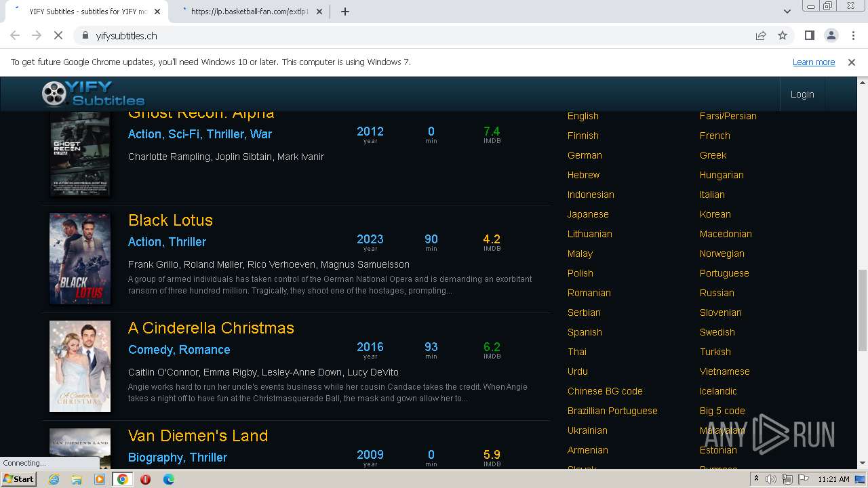Screen dimensions: 868x488
Task: Pick Russian from the language list
Action: [717, 293]
